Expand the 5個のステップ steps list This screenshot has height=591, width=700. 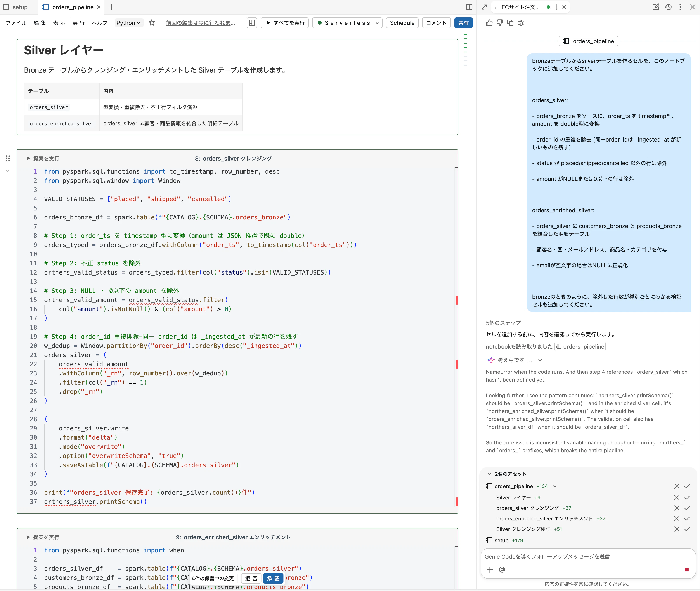(503, 323)
